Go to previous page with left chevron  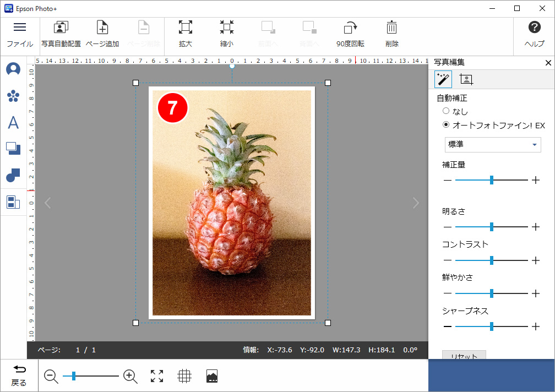pyautogui.click(x=47, y=203)
